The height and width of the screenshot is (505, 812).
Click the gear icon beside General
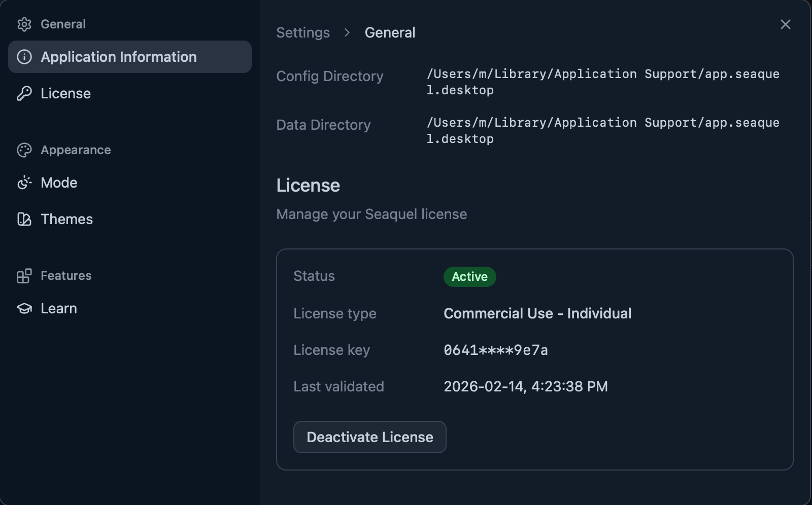24,24
